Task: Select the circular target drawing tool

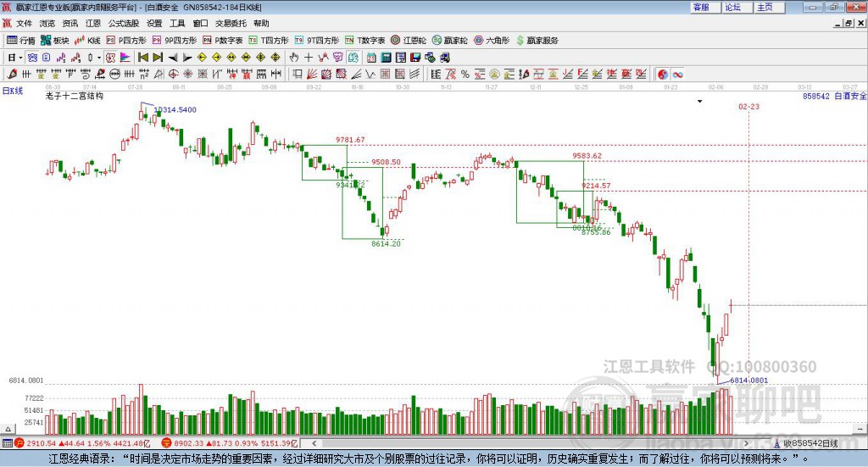Action: (173, 74)
